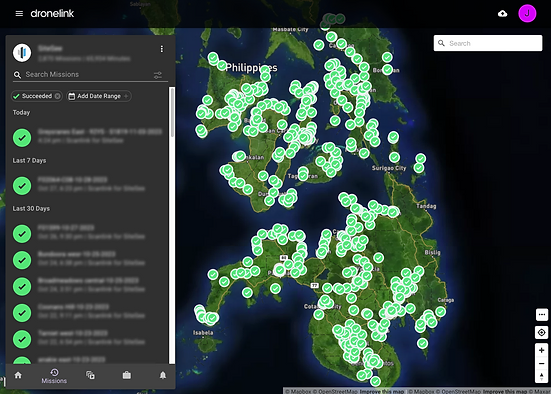Select the Missions tab
This screenshot has width=551, height=394.
(54, 376)
